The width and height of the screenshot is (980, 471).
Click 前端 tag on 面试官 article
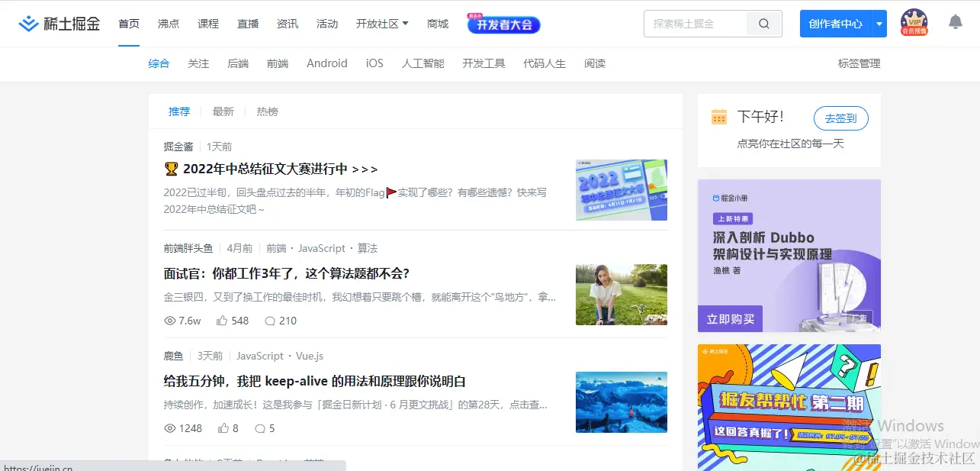pyautogui.click(x=276, y=248)
